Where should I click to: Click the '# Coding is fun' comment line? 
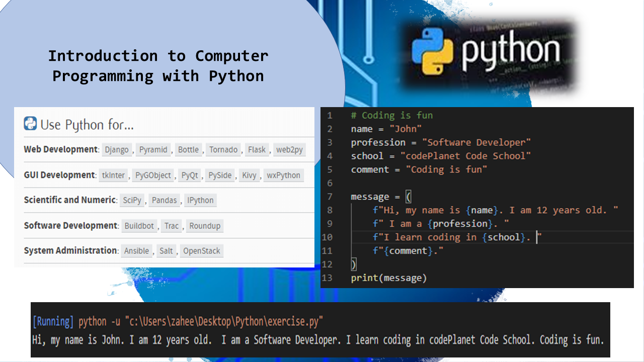tap(392, 115)
